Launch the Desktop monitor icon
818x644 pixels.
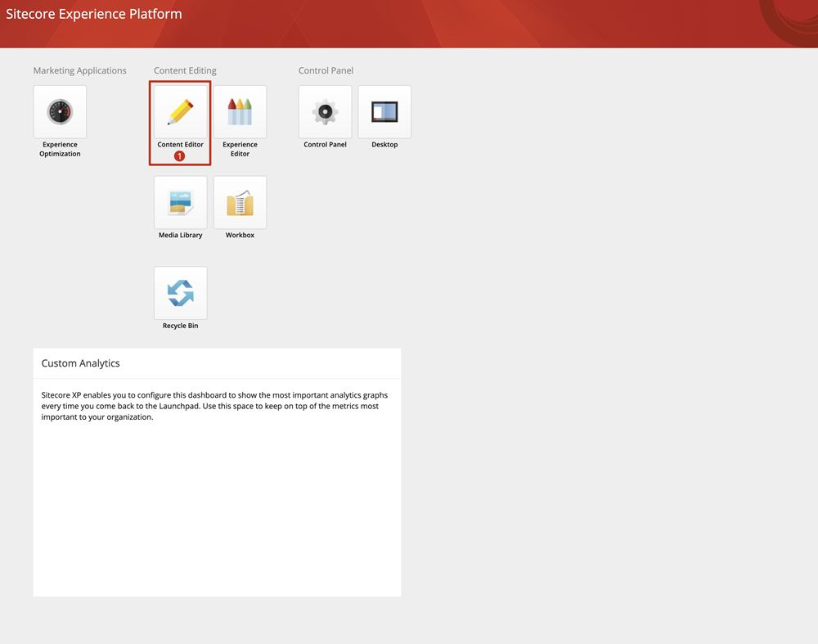[x=384, y=112]
